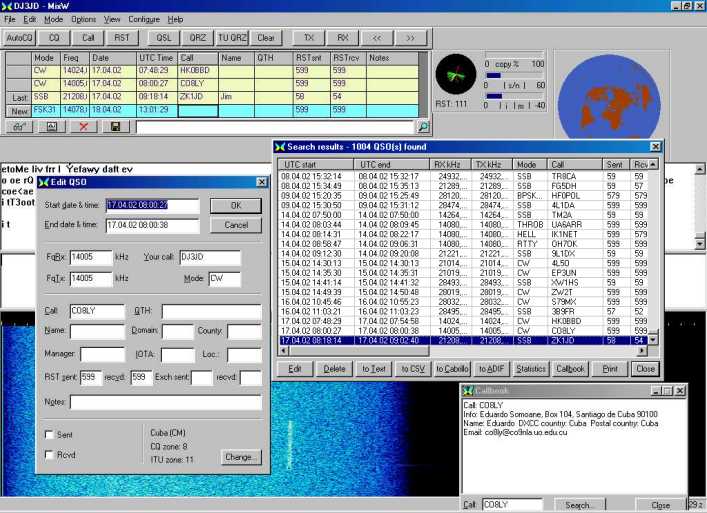Click the Call field containing CO8LY in Edit QSO

[x=97, y=311]
